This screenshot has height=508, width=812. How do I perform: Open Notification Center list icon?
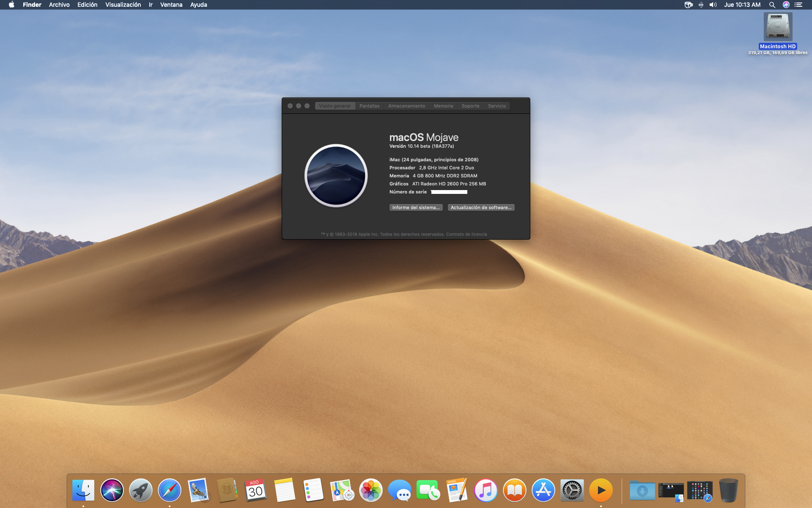798,5
